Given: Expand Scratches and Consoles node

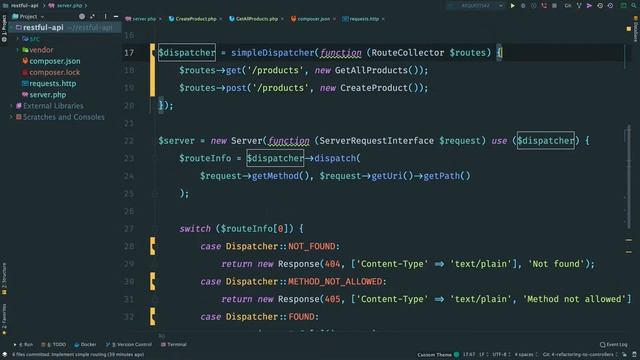Looking at the screenshot, I should [11, 117].
